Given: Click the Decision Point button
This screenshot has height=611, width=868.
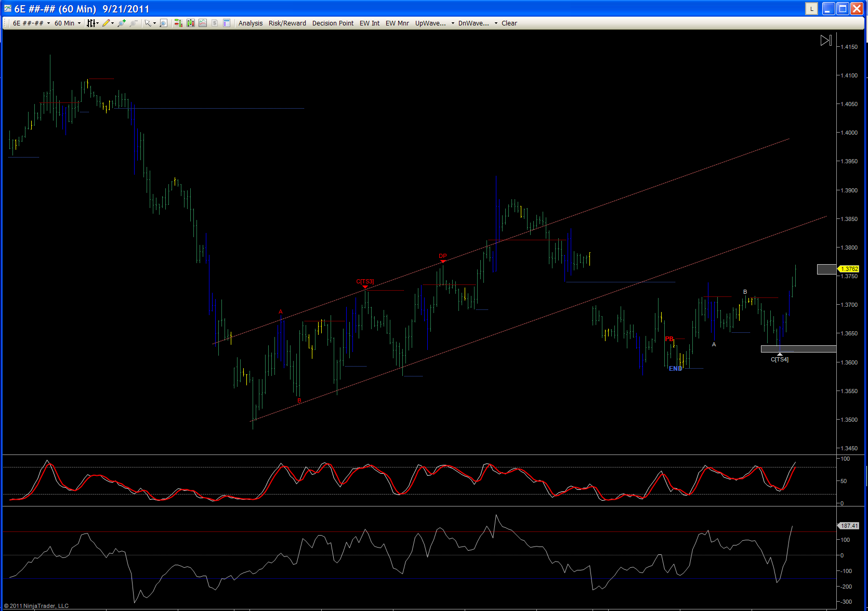Looking at the screenshot, I should (x=333, y=23).
